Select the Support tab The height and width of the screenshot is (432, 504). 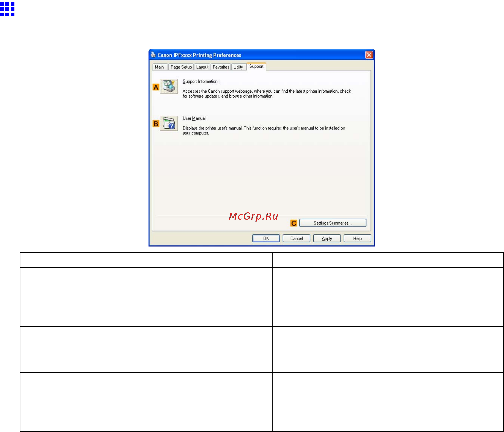pos(256,66)
